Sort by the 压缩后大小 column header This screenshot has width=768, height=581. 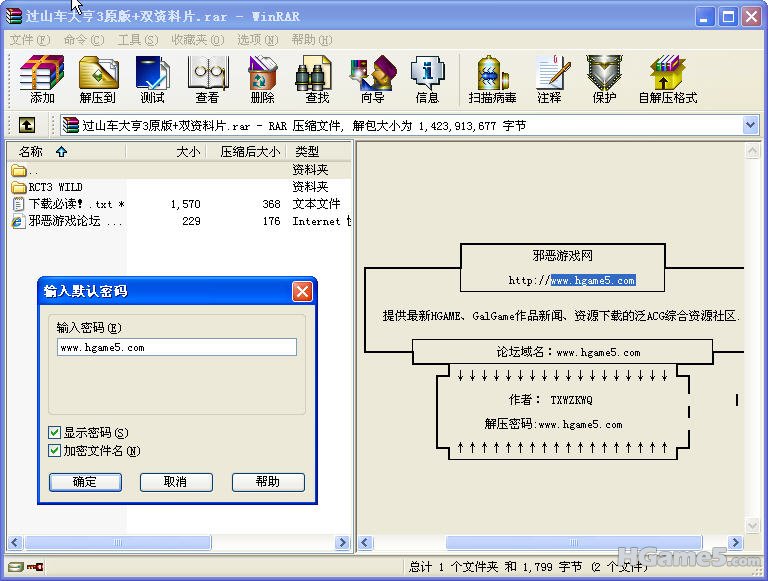[246, 151]
